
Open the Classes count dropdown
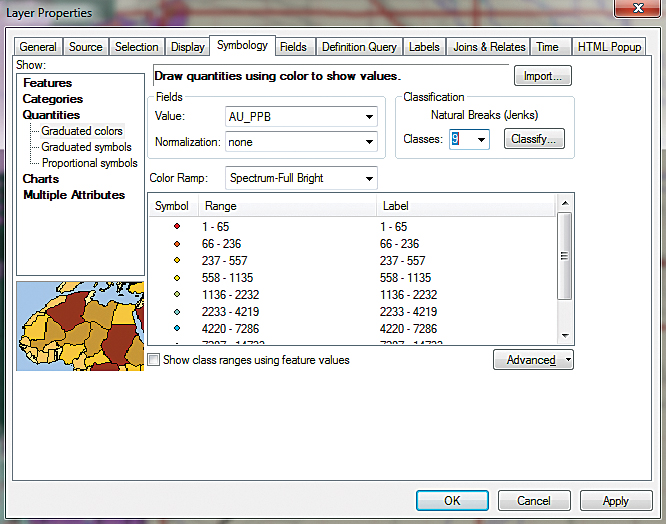pyautogui.click(x=481, y=140)
